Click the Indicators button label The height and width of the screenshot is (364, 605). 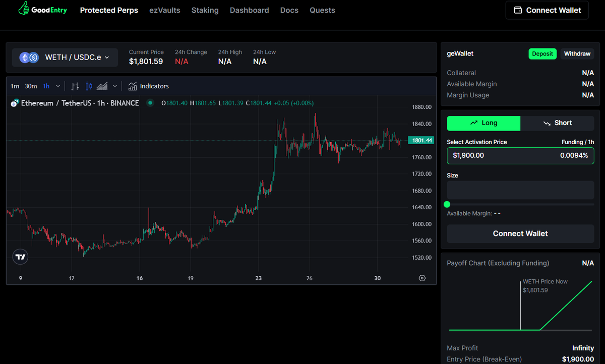154,86
